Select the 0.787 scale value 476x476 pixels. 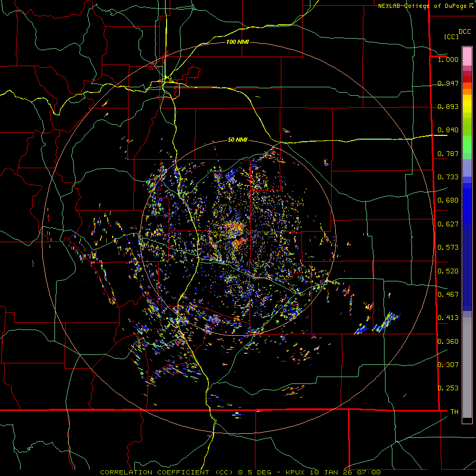[x=448, y=153]
